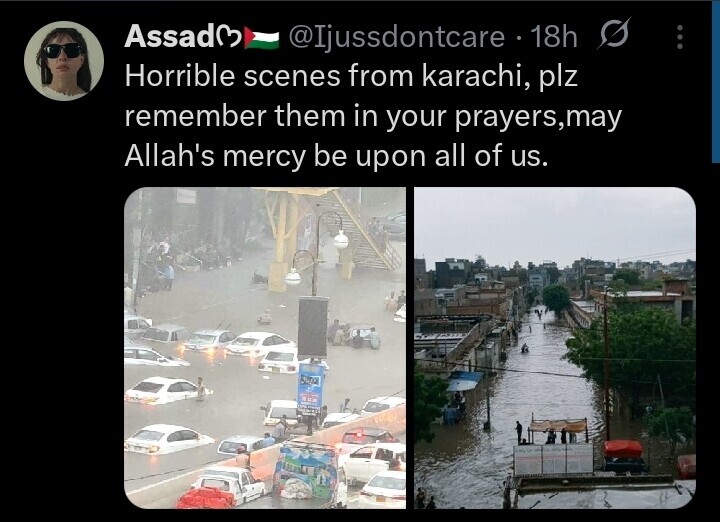Click the blue scrollbar strip at the screen edge
Viewport: 720px width, 522px height.
(716, 81)
